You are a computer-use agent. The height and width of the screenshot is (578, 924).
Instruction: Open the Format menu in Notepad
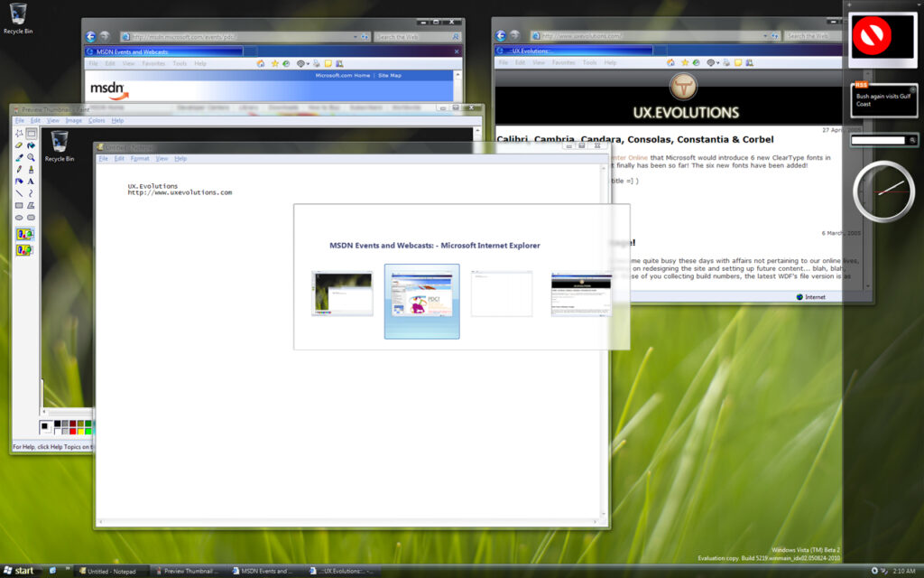point(140,159)
